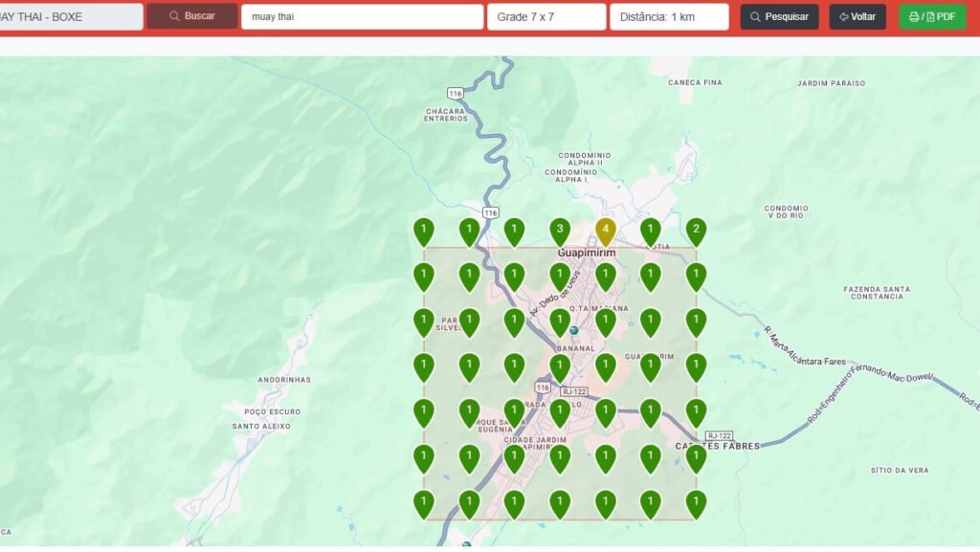Click the Guapimirim city label on map

pyautogui.click(x=587, y=253)
